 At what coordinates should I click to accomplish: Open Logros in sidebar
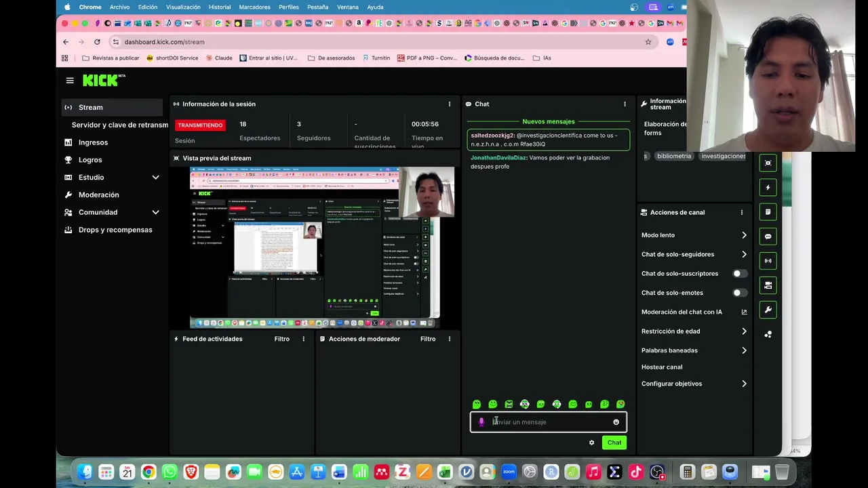pyautogui.click(x=90, y=160)
